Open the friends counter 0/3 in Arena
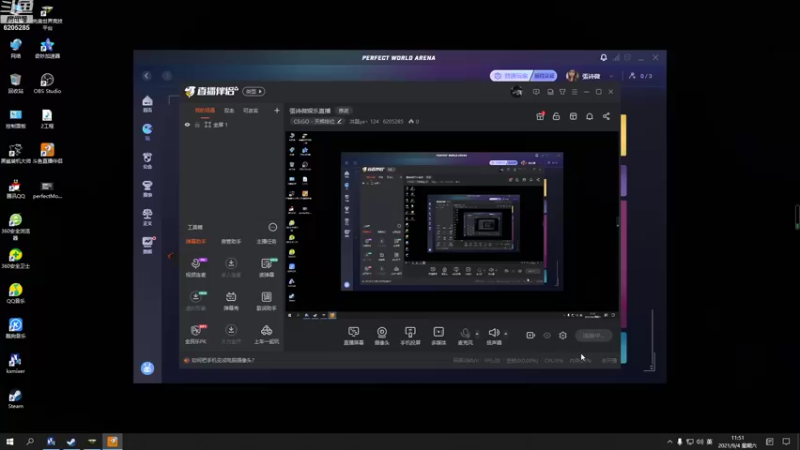Viewport: 800px width, 450px height. [641, 76]
